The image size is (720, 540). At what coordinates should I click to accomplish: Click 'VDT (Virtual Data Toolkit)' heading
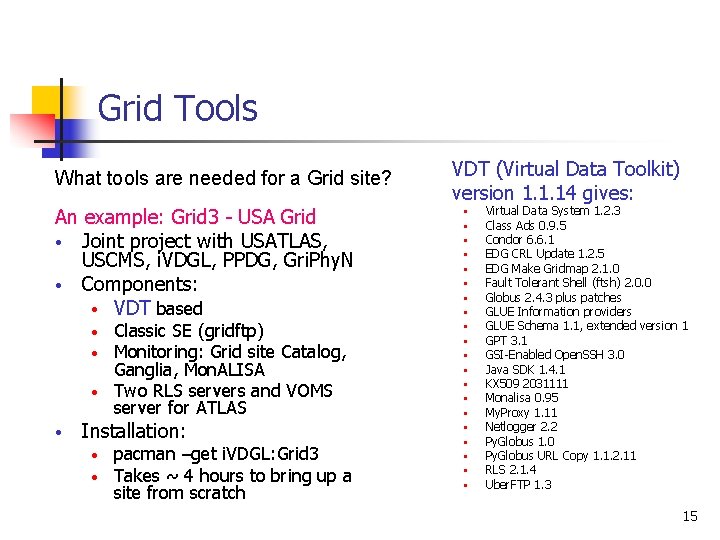pos(565,169)
